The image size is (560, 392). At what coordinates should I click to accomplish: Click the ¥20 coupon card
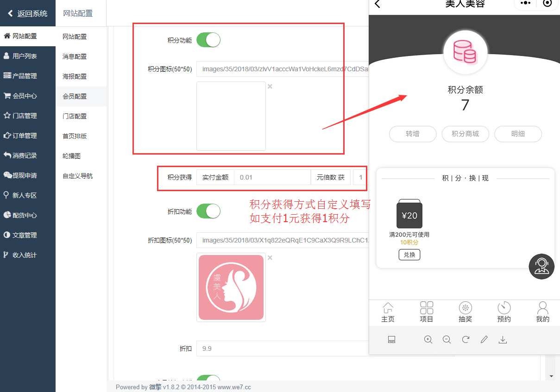click(409, 214)
